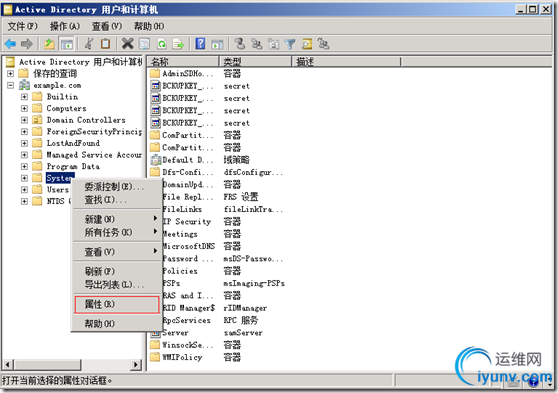Open the 操作(A) menu
The width and height of the screenshot is (558, 393).
click(x=65, y=26)
